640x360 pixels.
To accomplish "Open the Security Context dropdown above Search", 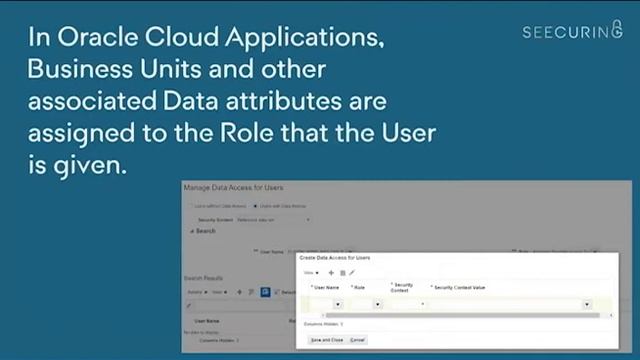I will (x=273, y=220).
